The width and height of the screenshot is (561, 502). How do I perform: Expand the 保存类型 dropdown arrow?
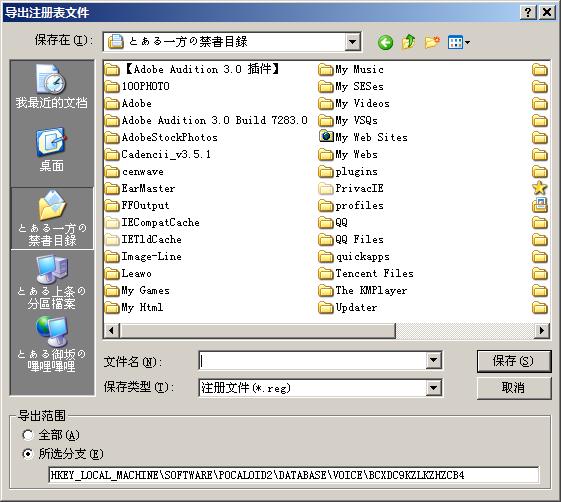pyautogui.click(x=433, y=388)
